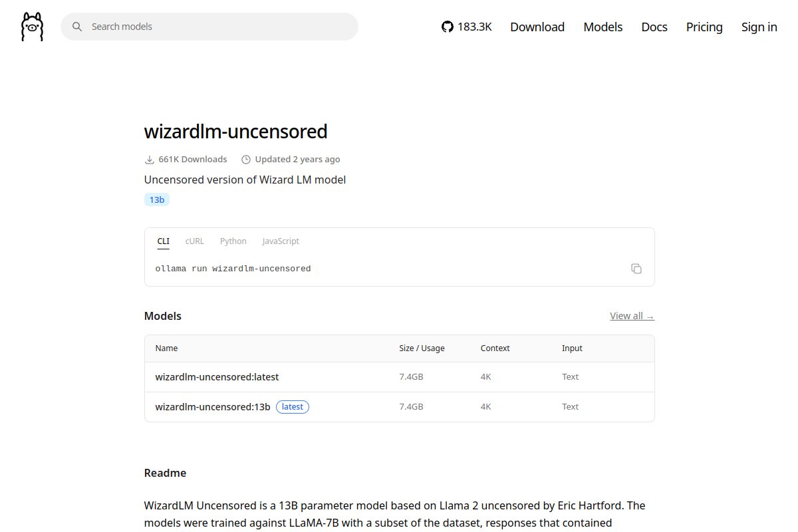Switch to the CLI tab

(164, 241)
